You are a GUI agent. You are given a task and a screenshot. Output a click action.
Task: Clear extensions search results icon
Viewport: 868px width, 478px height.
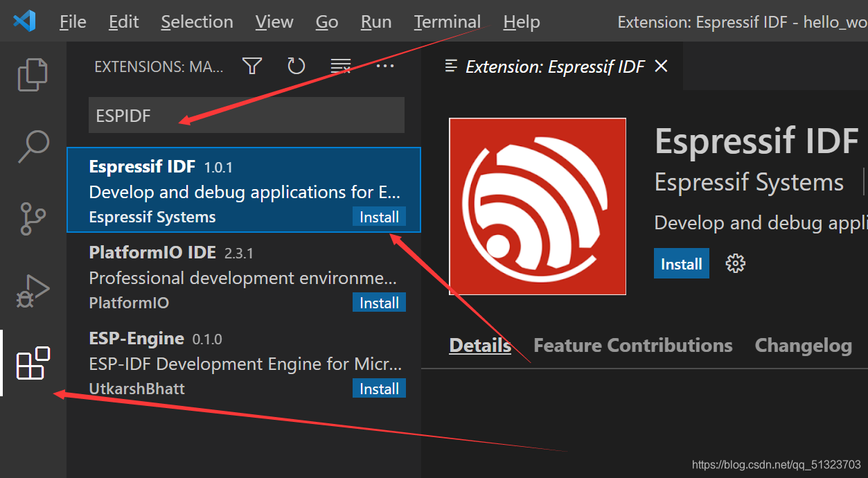[x=341, y=67]
